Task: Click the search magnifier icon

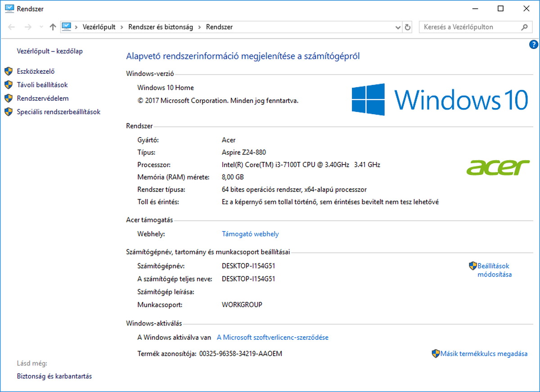Action: 524,27
